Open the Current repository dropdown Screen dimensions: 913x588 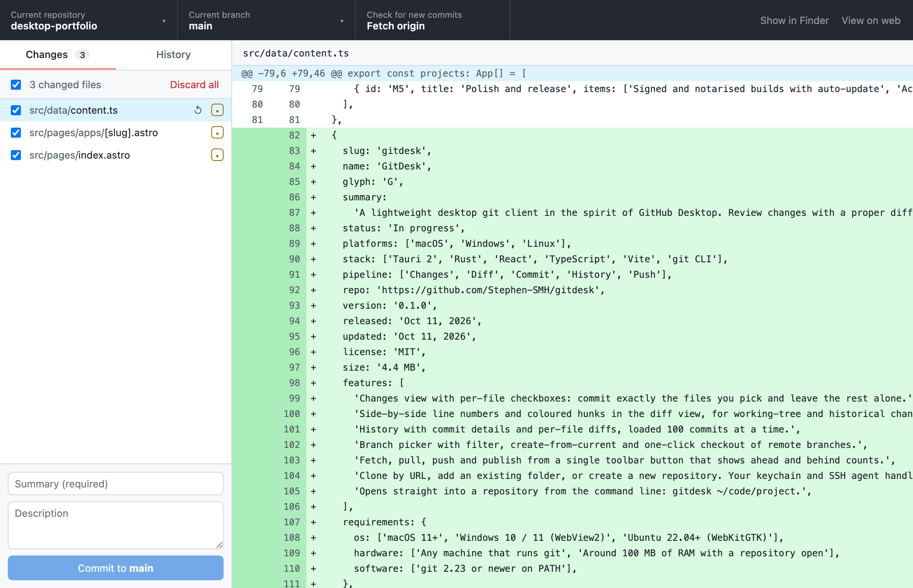[89, 20]
